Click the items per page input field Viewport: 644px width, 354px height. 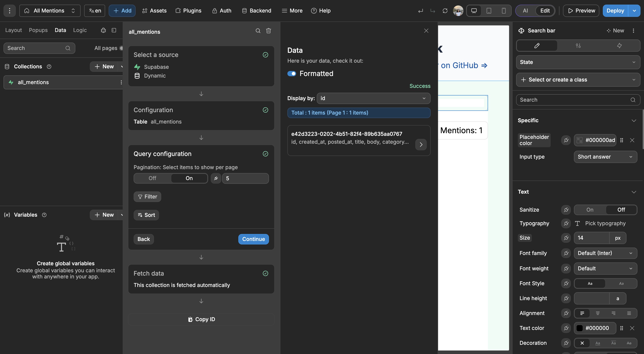pos(245,178)
